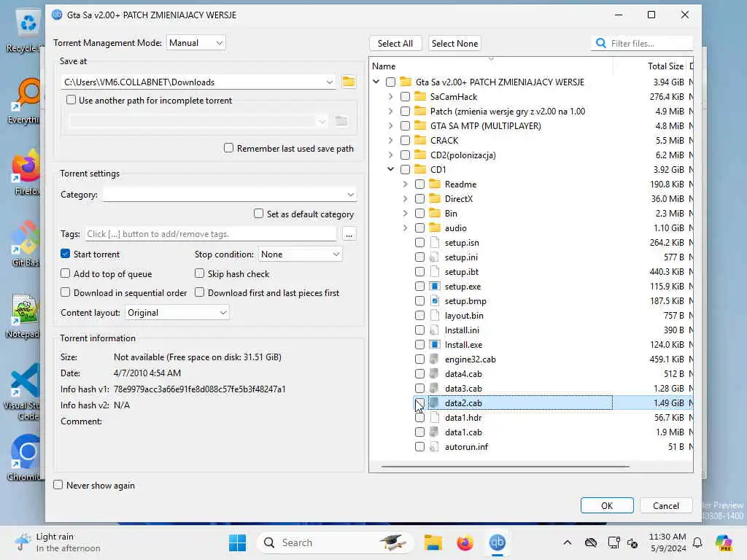Viewport: 747px width, 560px height.
Task: Click Select None button
Action: point(454,43)
